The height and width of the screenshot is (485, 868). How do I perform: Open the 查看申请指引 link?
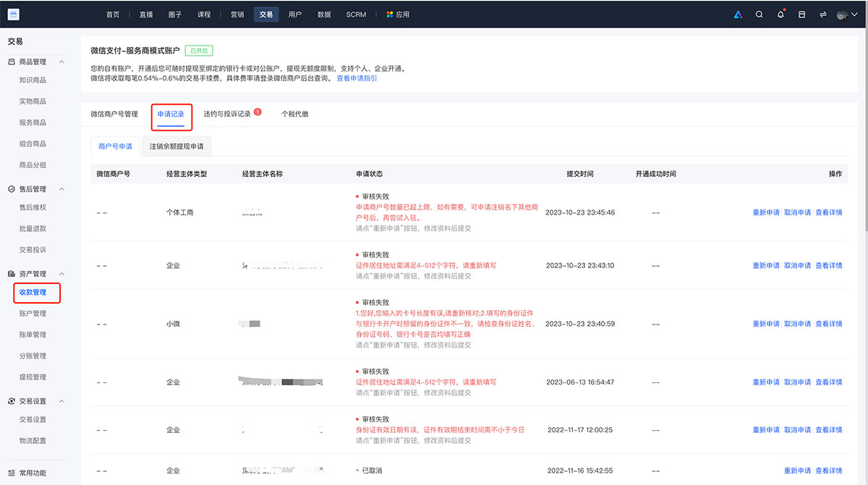[357, 78]
